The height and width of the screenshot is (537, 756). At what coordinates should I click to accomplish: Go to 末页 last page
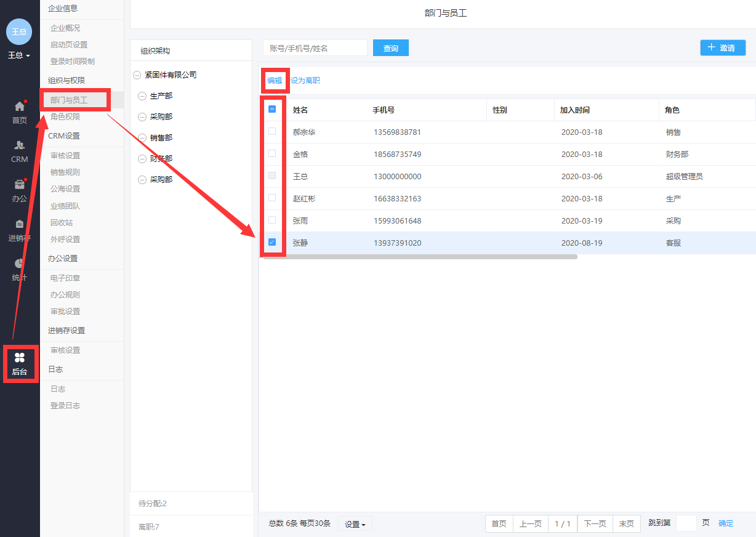point(626,524)
